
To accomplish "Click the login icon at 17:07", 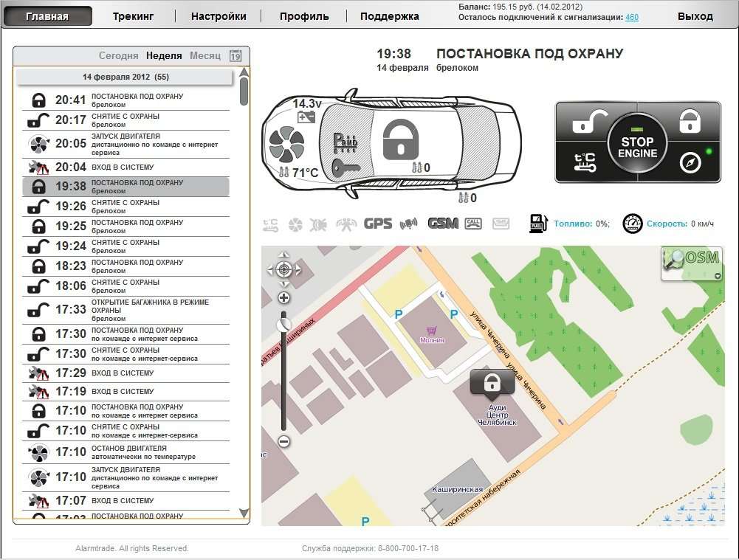I will [38, 501].
